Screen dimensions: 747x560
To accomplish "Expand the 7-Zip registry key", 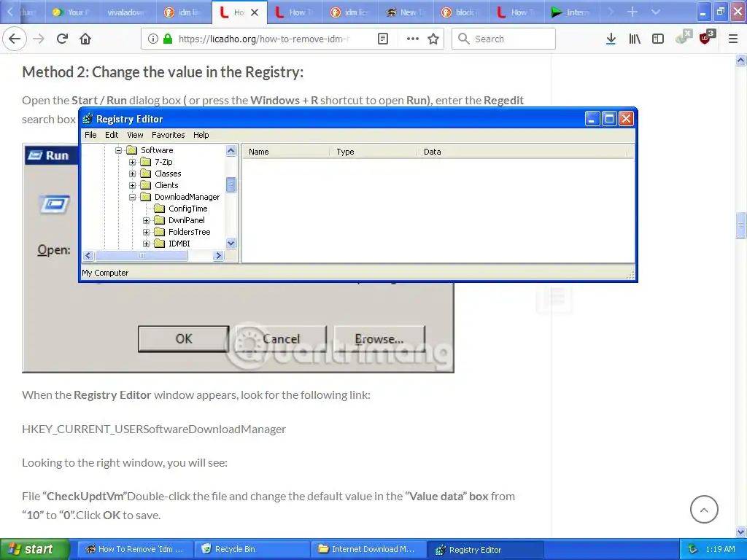I will (133, 162).
